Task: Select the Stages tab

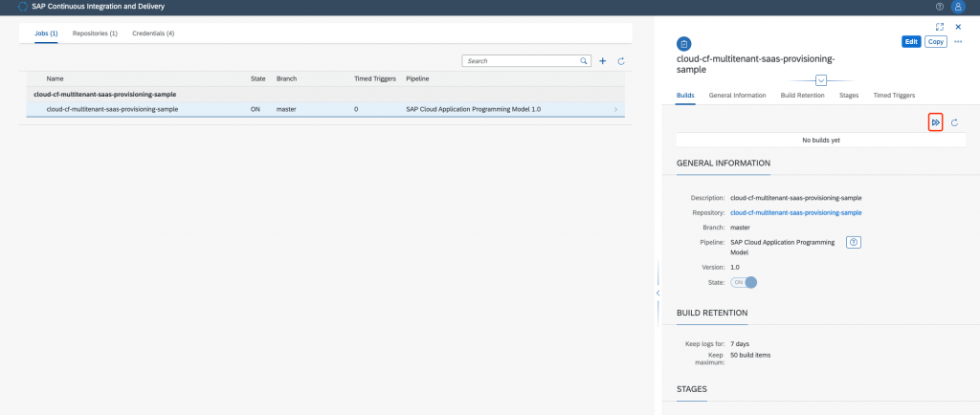Action: pos(849,96)
